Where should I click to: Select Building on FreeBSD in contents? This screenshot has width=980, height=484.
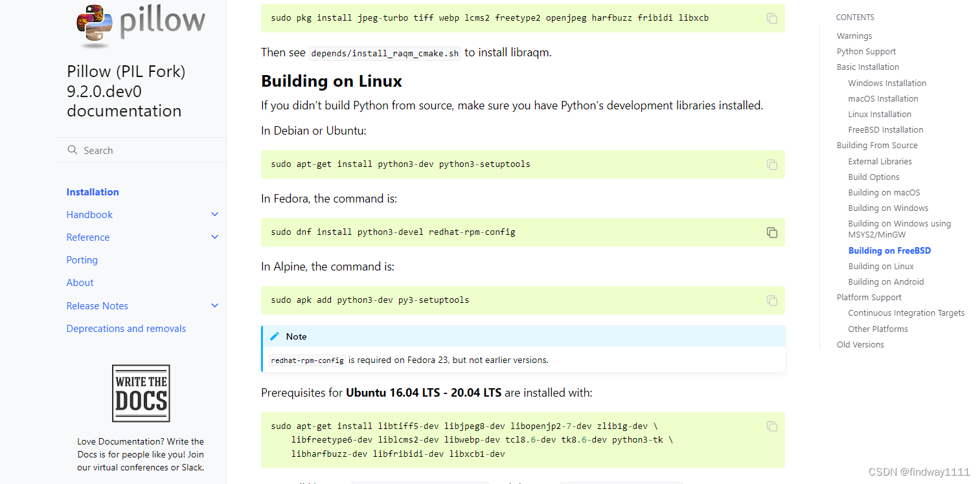pos(889,250)
